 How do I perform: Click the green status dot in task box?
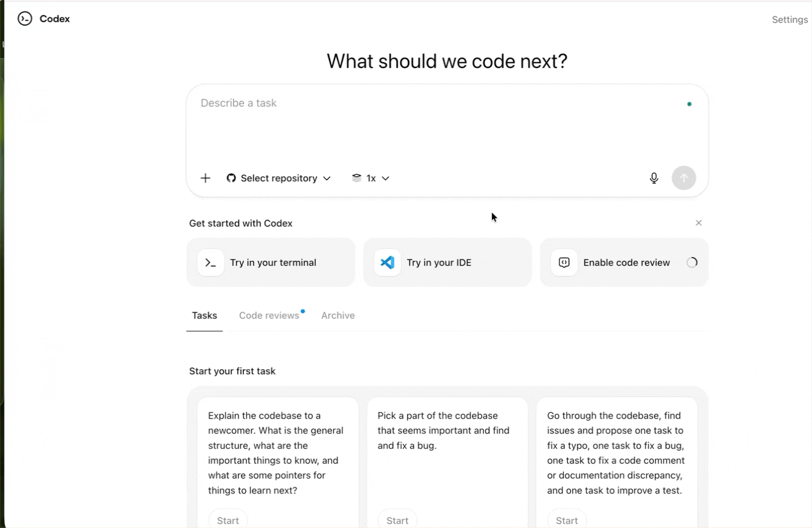[689, 104]
